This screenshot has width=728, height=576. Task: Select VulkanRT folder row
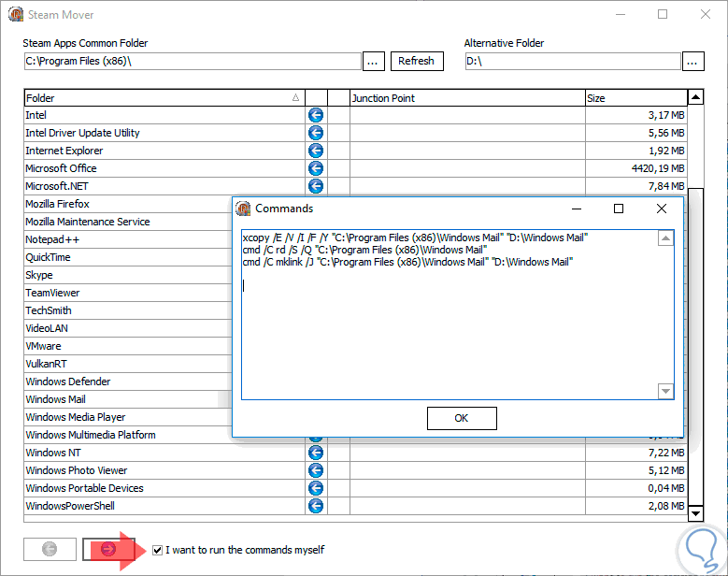tap(128, 364)
